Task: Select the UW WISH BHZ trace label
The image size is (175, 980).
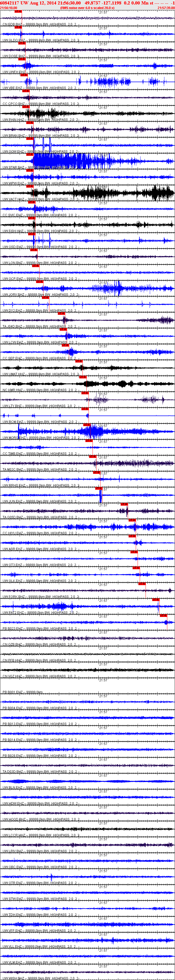Action: point(41,978)
